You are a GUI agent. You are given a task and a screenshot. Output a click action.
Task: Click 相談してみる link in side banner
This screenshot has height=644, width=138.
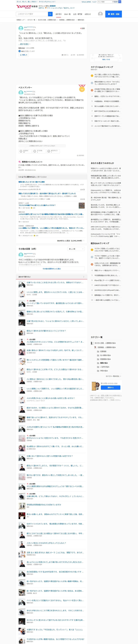tap(106, 59)
